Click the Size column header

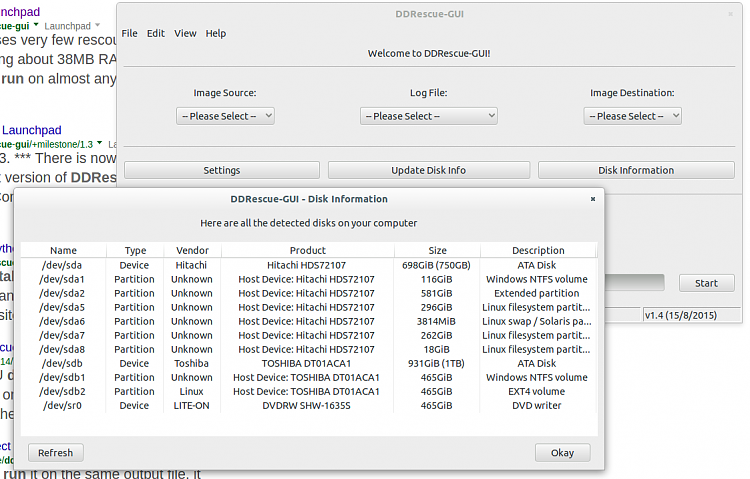(x=437, y=250)
